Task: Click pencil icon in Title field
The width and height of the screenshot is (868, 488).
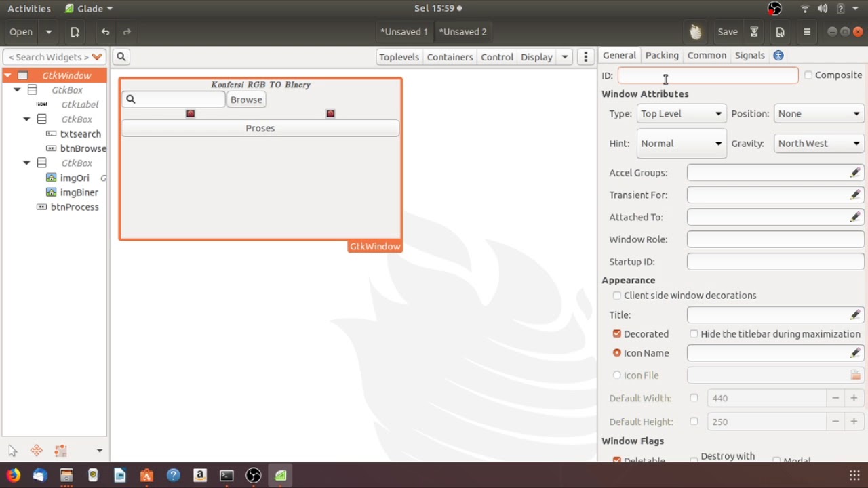Action: (855, 315)
